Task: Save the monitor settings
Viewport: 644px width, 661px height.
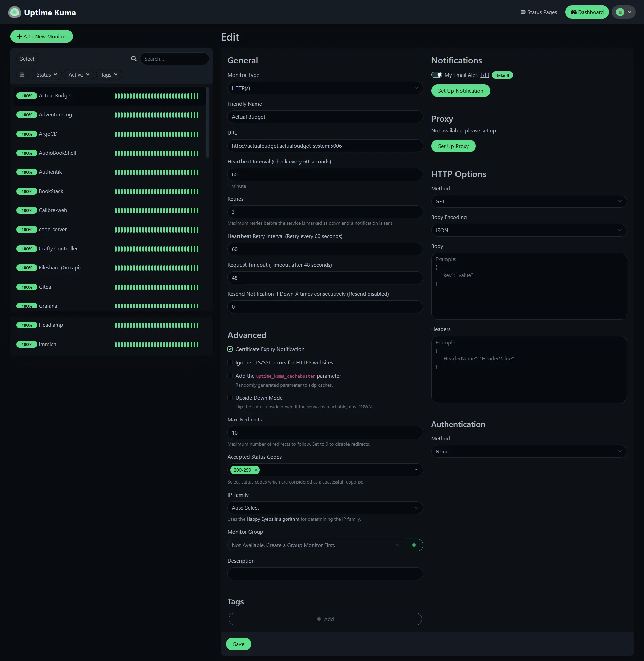Action: click(238, 644)
